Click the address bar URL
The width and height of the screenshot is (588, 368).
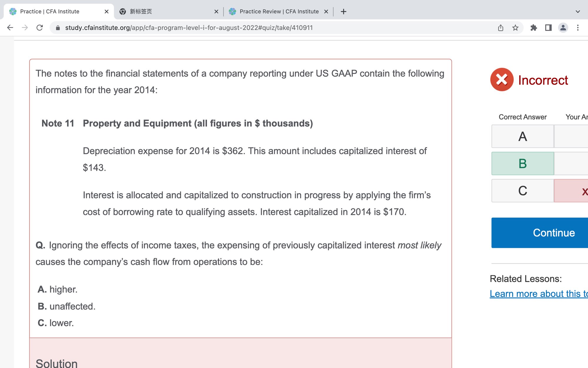click(189, 28)
